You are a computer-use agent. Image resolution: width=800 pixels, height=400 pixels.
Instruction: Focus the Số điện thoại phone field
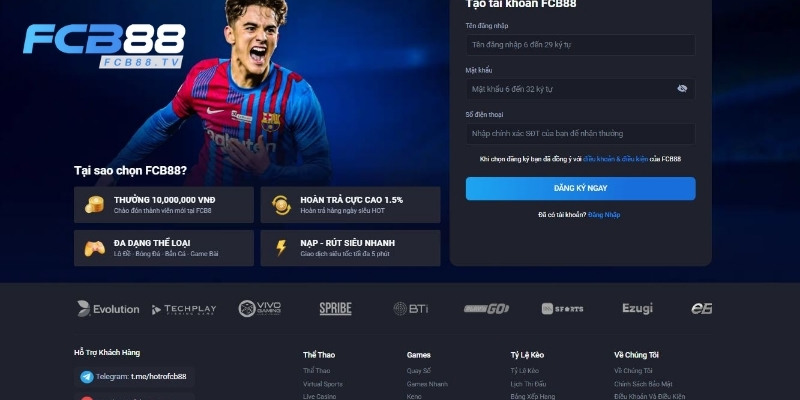click(580, 134)
